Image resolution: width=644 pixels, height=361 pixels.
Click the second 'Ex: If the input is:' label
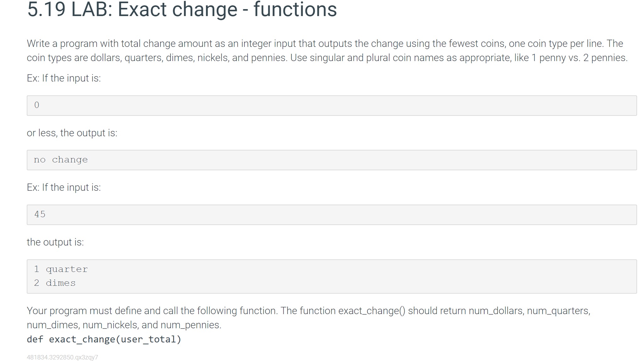pos(64,187)
